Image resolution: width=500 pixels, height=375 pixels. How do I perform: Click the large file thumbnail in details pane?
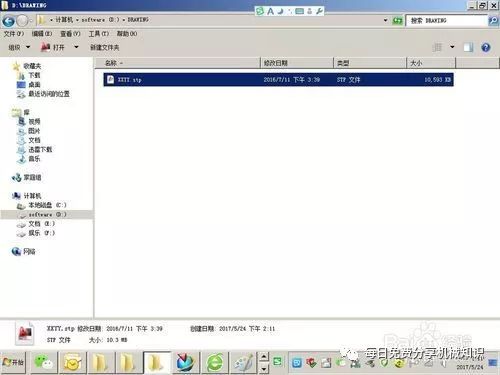25,333
